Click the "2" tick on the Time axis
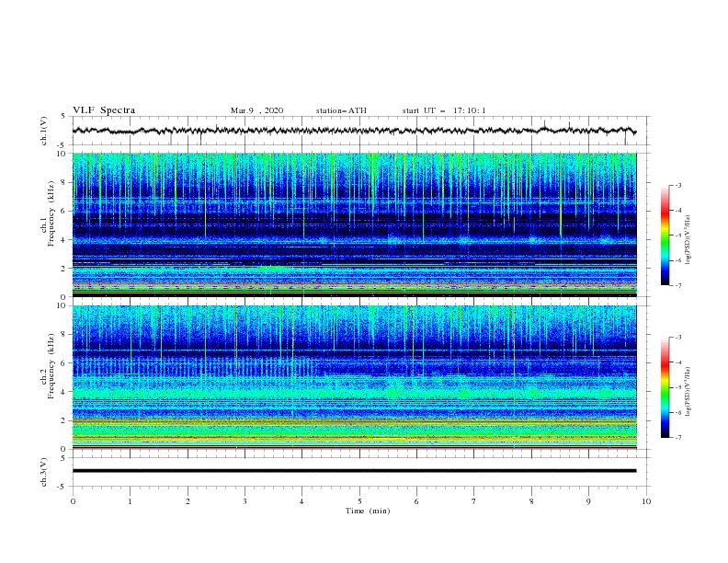Screen dimensions: 728x563 (188, 501)
